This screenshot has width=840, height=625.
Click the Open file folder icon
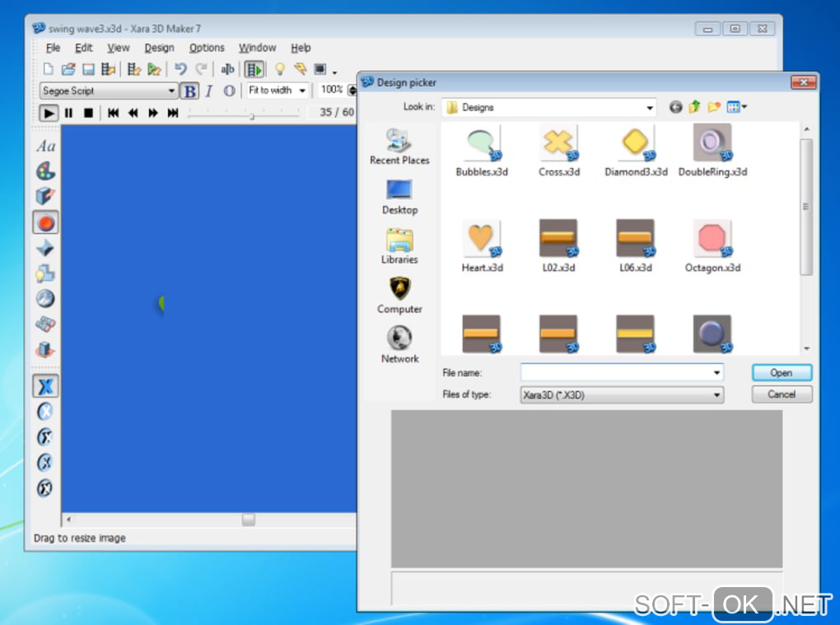68,69
